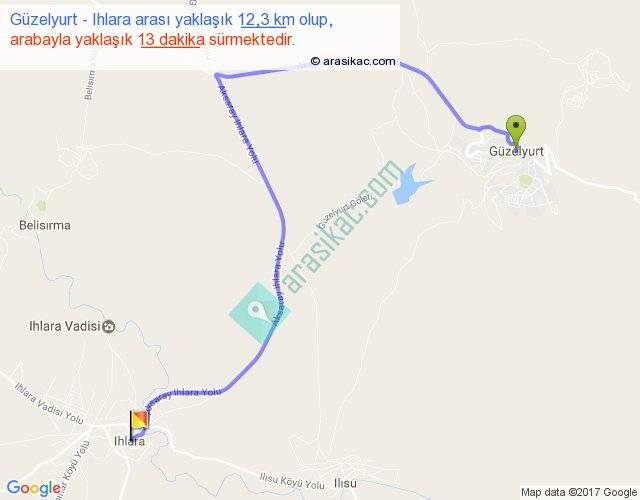Click the Güzelyurt town label
The width and height of the screenshot is (640, 500).
point(516,151)
